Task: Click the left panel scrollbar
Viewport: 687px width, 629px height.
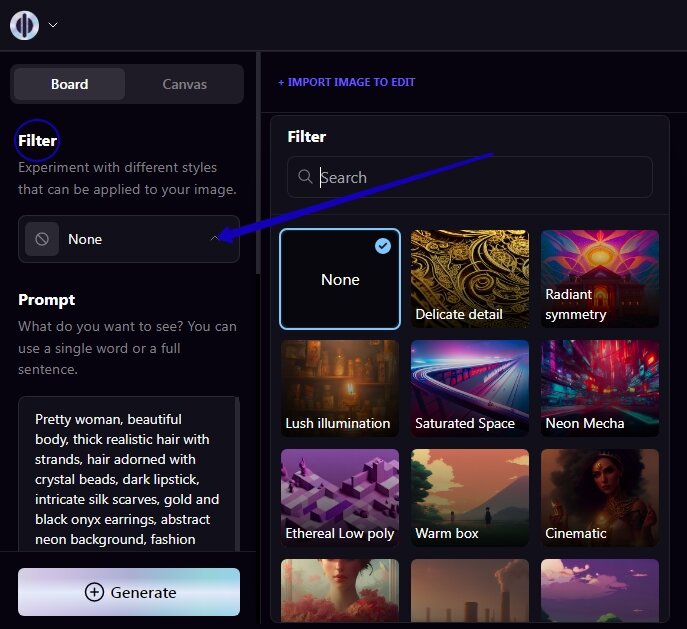Action: tap(259, 163)
